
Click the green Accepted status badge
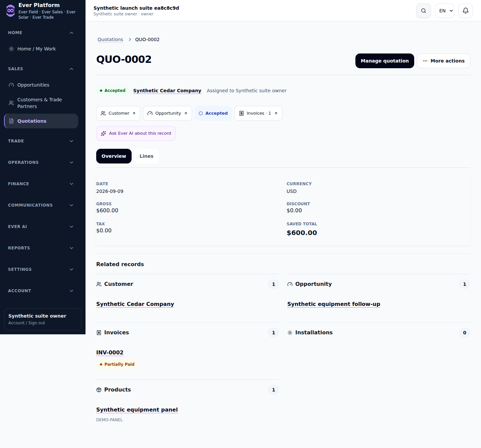pyautogui.click(x=113, y=91)
